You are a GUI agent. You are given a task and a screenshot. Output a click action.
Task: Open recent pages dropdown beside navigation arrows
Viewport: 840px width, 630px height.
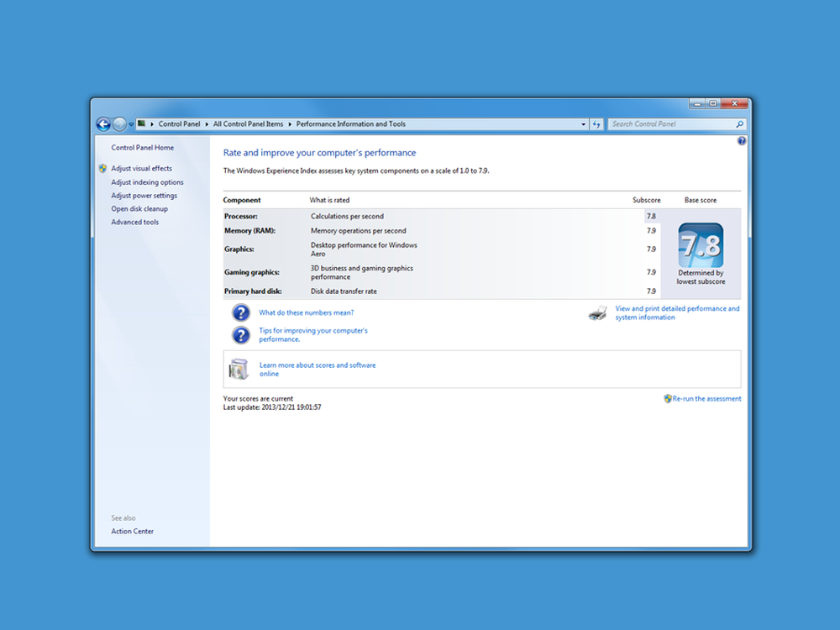click(x=131, y=124)
